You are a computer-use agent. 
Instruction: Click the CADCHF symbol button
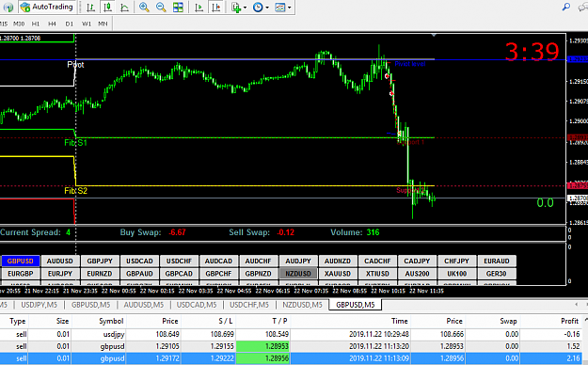coord(377,261)
